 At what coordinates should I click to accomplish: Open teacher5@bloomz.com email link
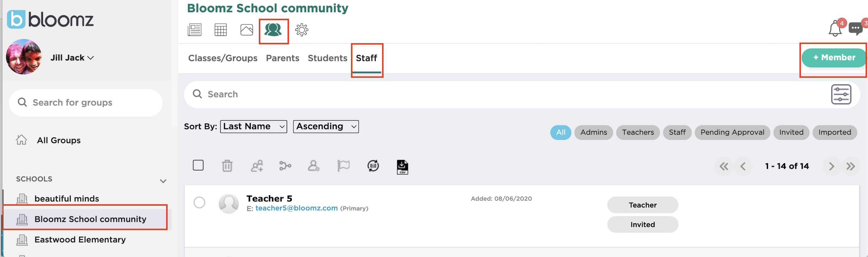click(x=297, y=208)
